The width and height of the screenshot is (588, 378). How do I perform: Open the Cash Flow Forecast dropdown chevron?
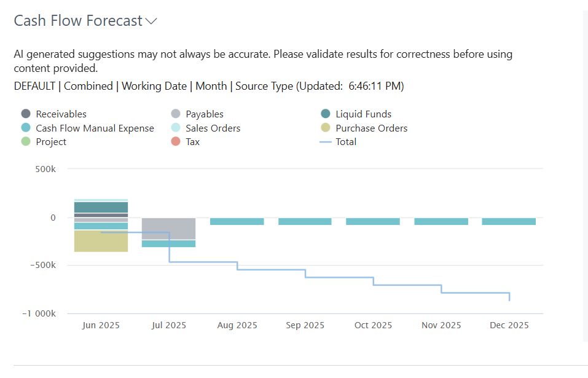(x=151, y=22)
